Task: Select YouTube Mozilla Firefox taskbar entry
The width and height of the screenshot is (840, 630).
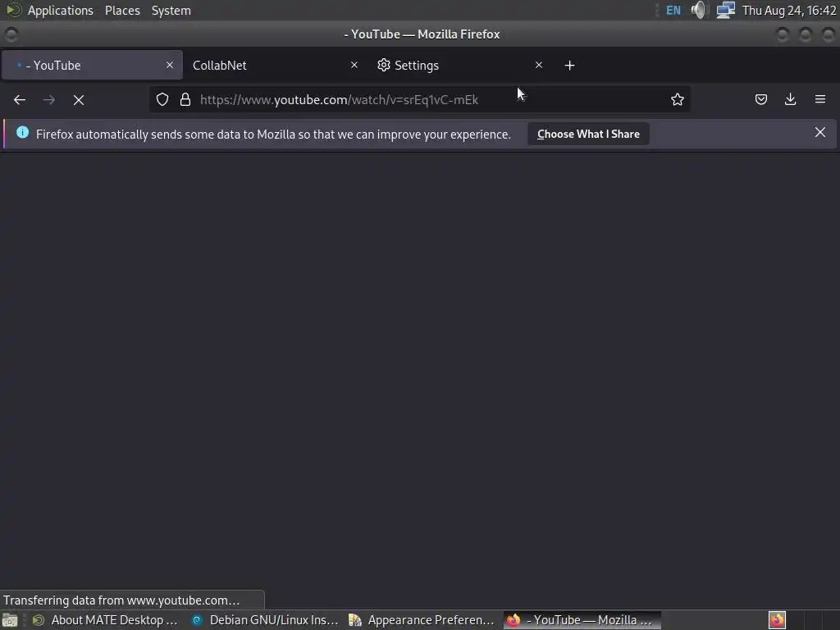Action: tap(582, 620)
